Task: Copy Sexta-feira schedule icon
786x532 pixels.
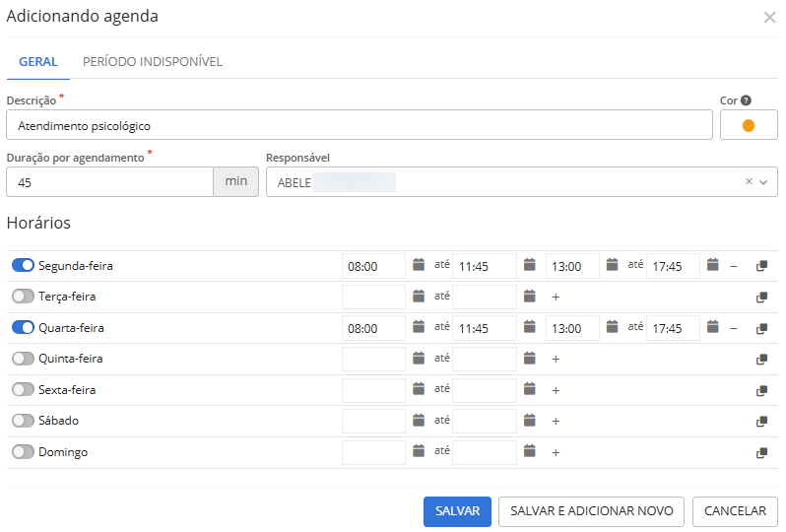Action: 761,390
